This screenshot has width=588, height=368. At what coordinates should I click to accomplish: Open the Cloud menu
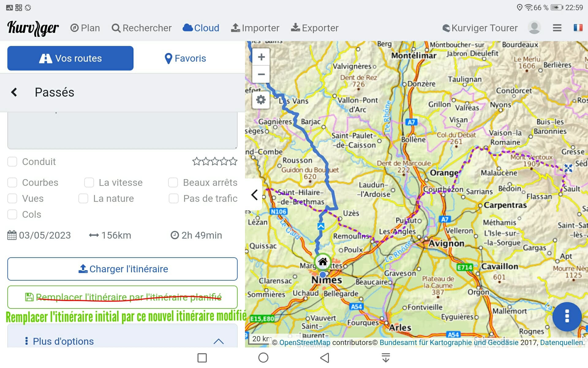point(201,28)
